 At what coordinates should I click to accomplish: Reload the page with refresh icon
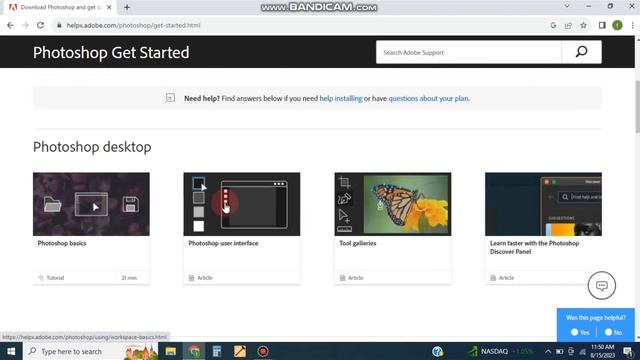(40, 25)
